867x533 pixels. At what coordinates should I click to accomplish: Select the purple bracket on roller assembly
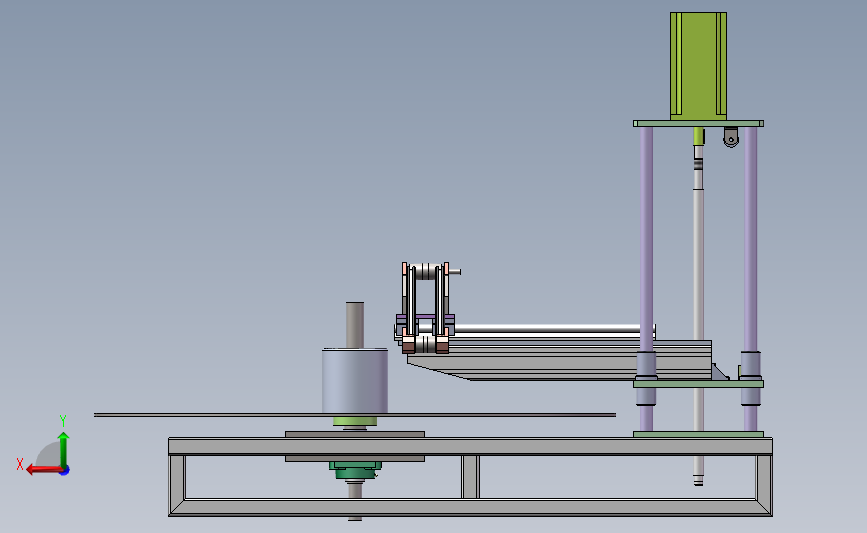coord(425,318)
